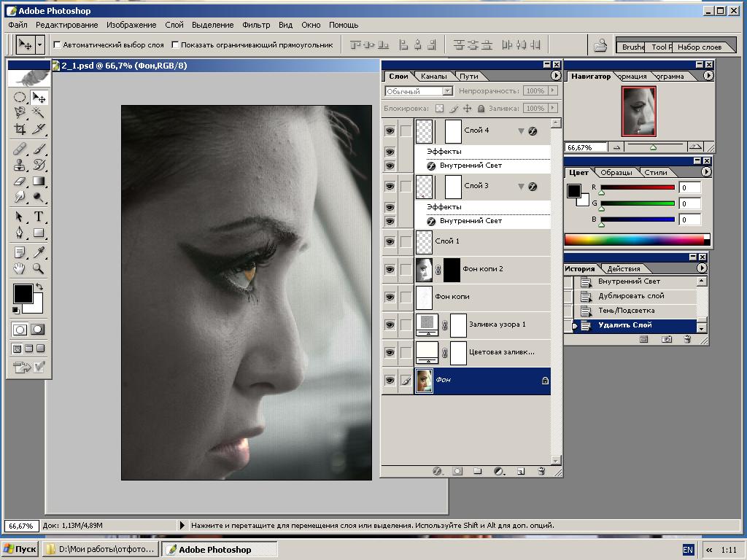The width and height of the screenshot is (747, 560).
Task: Click the Пуск start button
Action: [x=20, y=549]
